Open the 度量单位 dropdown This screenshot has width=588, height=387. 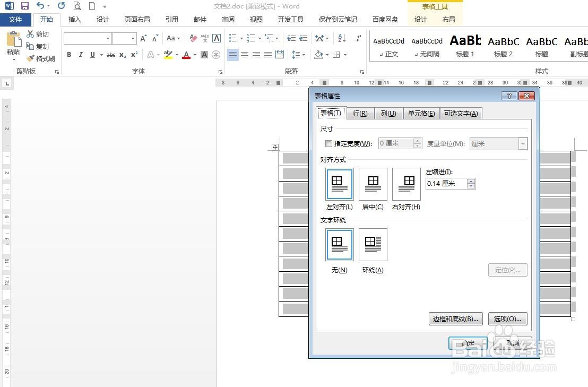tap(523, 144)
